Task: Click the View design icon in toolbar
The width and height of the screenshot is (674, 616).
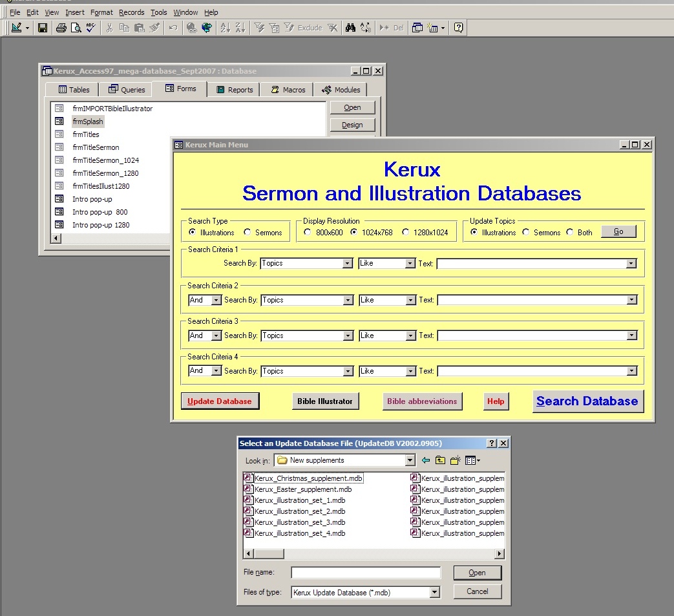Action: point(17,28)
